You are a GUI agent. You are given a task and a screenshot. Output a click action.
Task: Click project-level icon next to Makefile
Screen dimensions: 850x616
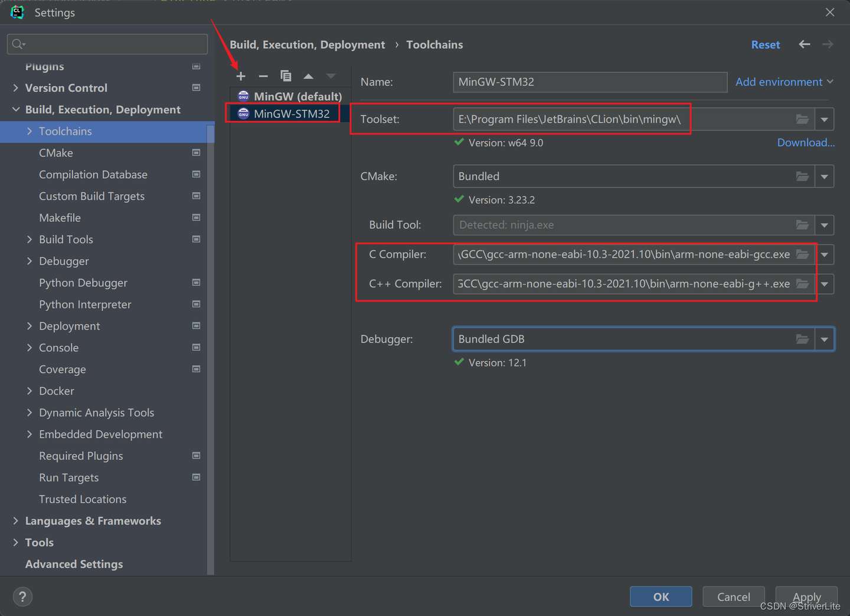[196, 218]
